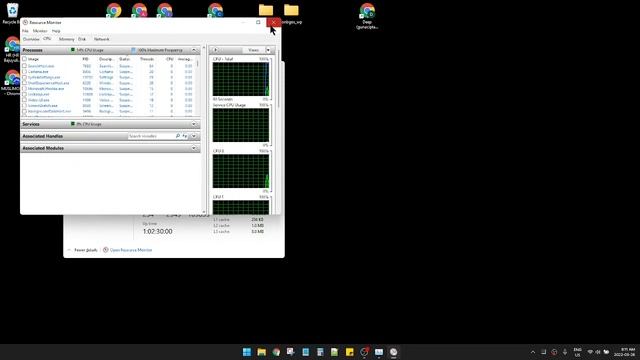Open the ENG language switcher
Image resolution: width=640 pixels, height=360 pixels.
pyautogui.click(x=577, y=352)
